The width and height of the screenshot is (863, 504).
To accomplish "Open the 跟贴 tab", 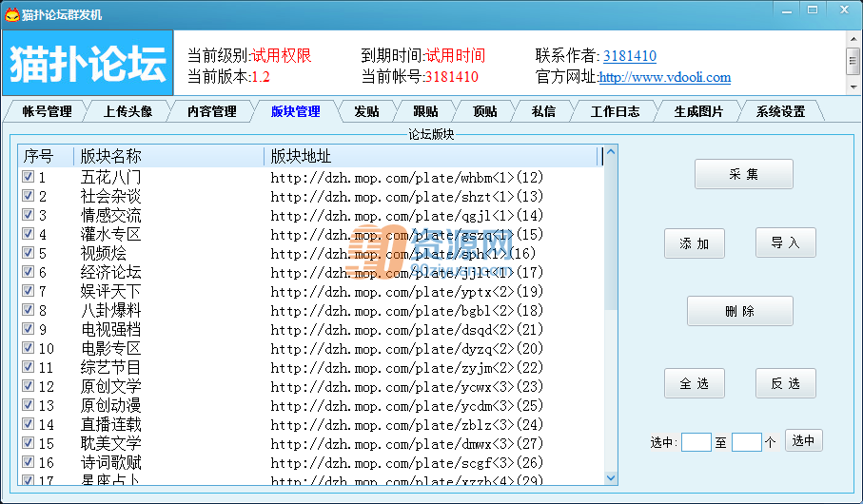I will pyautogui.click(x=425, y=111).
